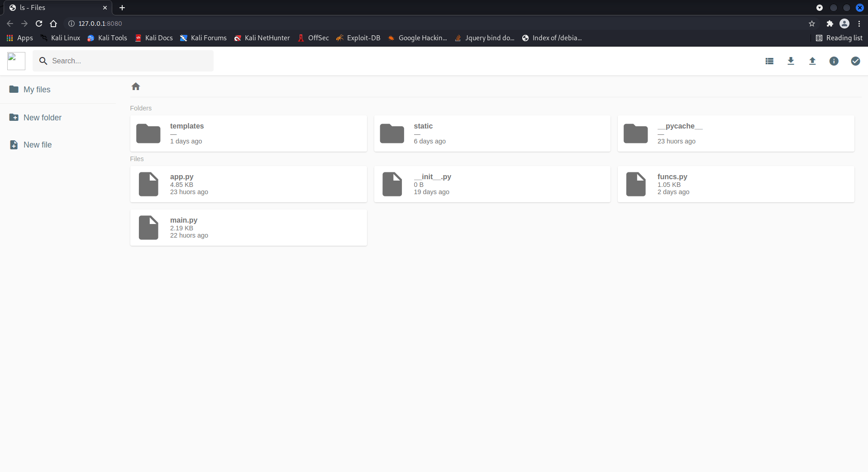View file information via info icon

[x=834, y=61]
